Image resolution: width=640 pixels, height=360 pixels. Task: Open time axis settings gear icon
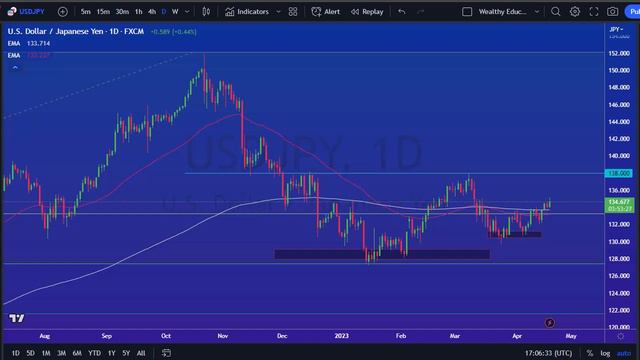pyautogui.click(x=620, y=336)
